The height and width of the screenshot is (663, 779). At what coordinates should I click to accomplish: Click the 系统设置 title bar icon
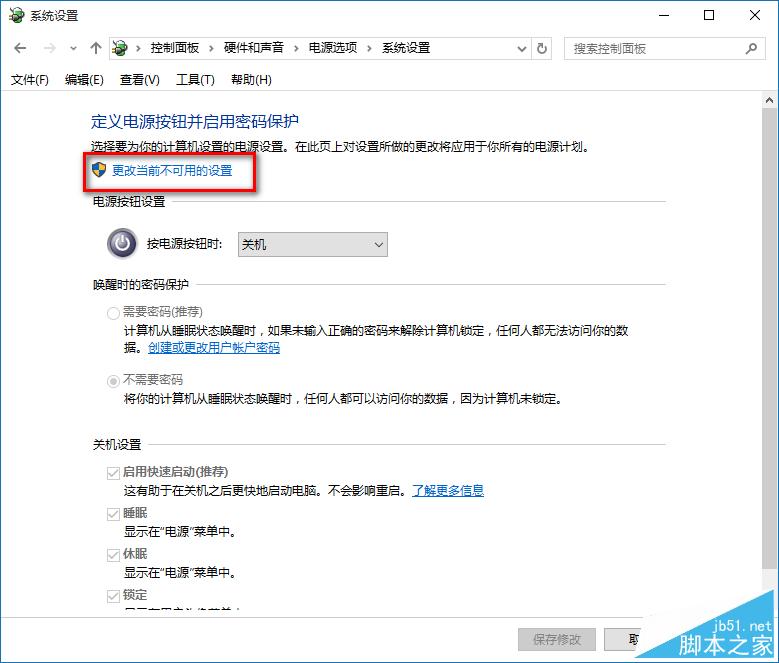pyautogui.click(x=16, y=15)
